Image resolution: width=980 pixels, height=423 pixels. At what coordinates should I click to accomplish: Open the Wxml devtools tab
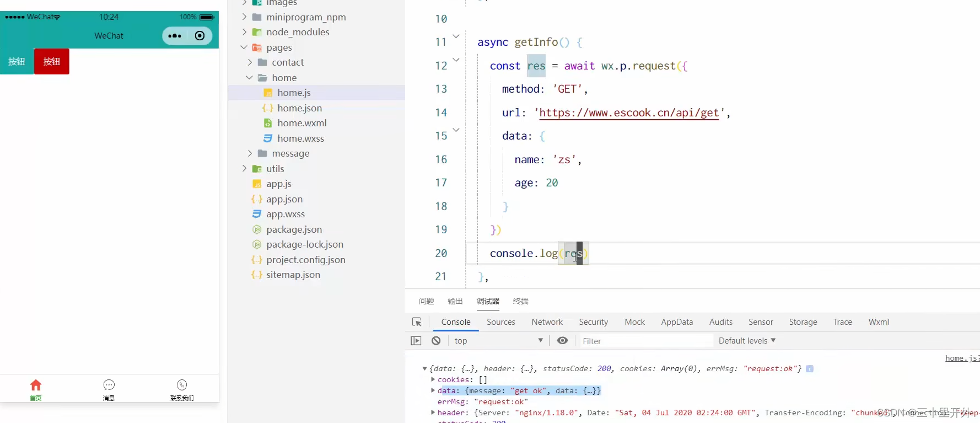(879, 322)
